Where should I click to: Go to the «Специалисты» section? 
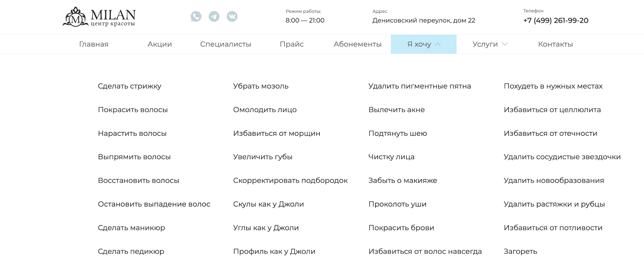point(225,44)
